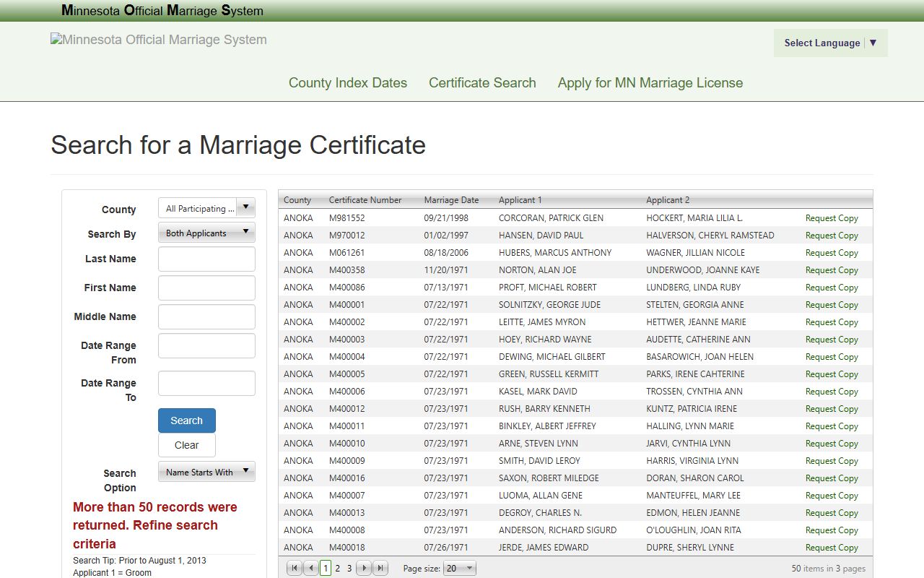Request Copy for Smith, David Leroy
Viewport: 924px width, 578px height.
[x=832, y=461]
